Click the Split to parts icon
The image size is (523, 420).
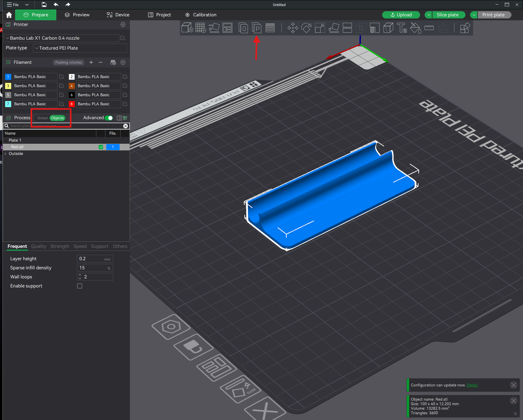click(257, 28)
